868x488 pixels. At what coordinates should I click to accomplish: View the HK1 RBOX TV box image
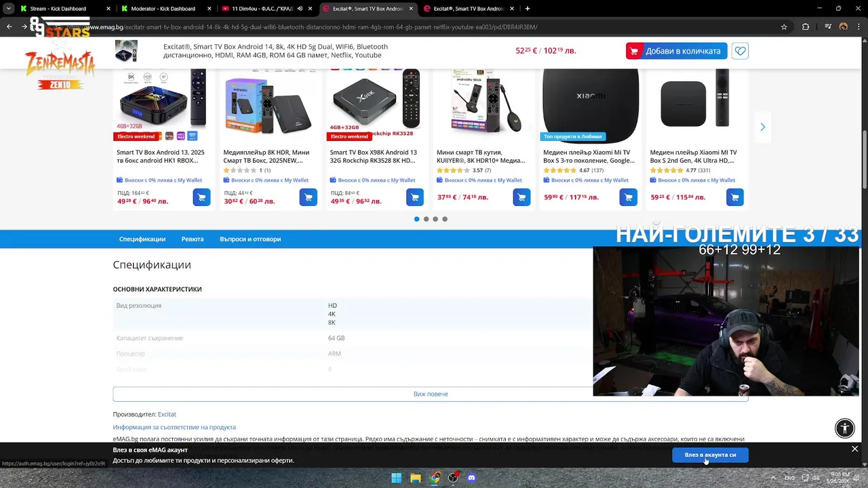(x=163, y=102)
